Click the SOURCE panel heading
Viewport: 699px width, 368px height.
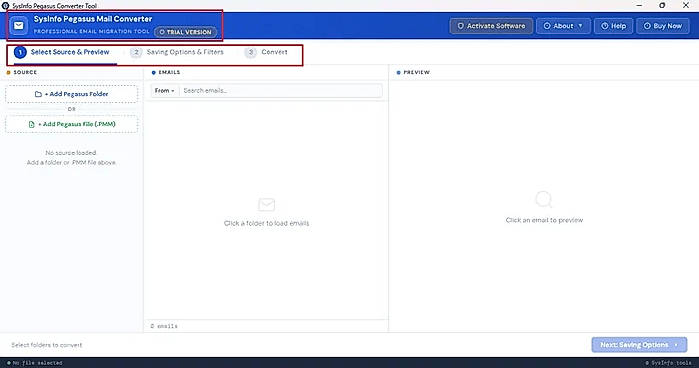(25, 72)
